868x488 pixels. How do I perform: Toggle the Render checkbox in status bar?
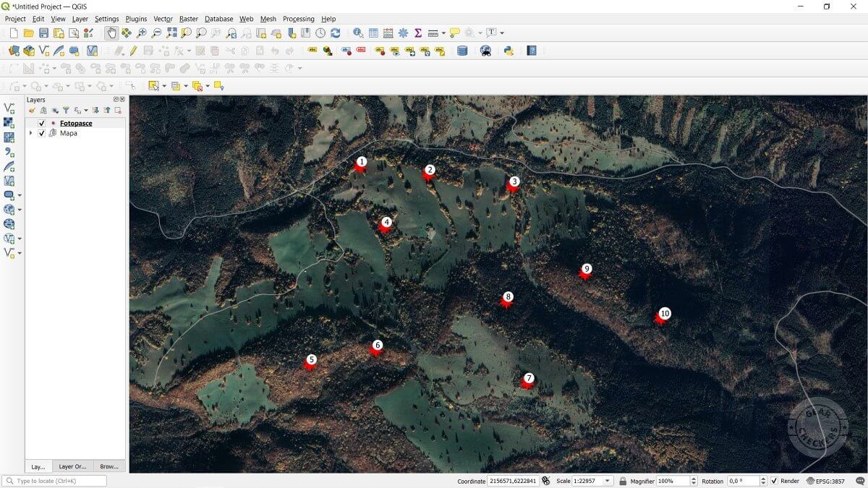coord(774,481)
